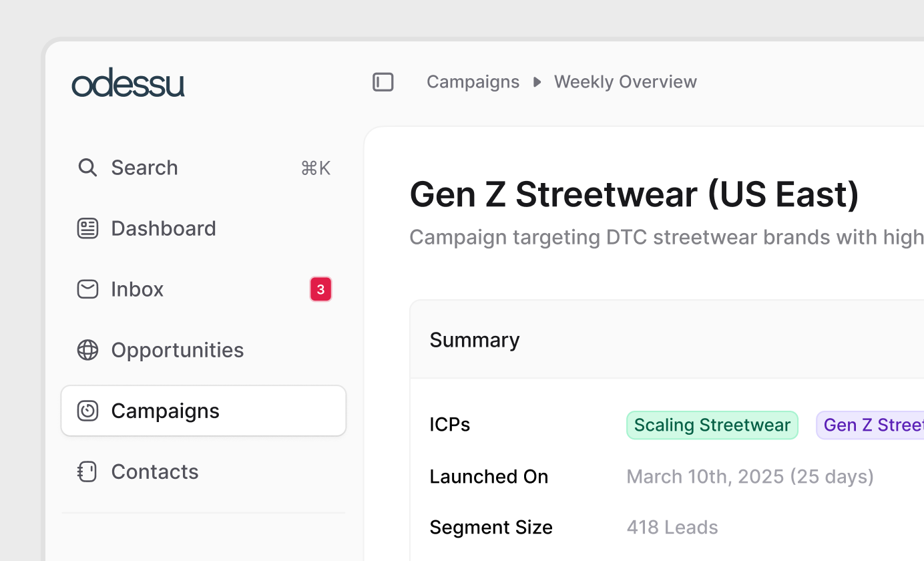924x561 pixels.
Task: Toggle the sidebar panel icon
Action: click(x=383, y=82)
